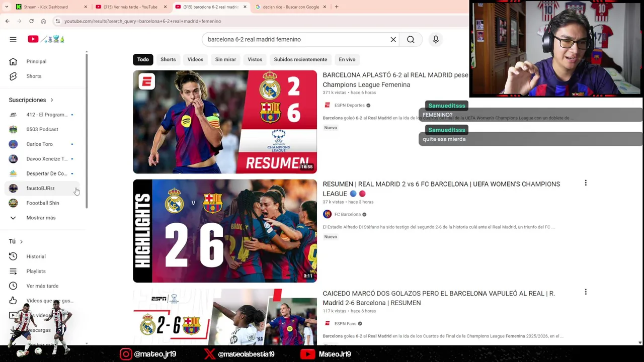Open BARCELONA APLASTÓ 6-2 video title
Viewport: 644px width, 362px height.
pyautogui.click(x=395, y=79)
